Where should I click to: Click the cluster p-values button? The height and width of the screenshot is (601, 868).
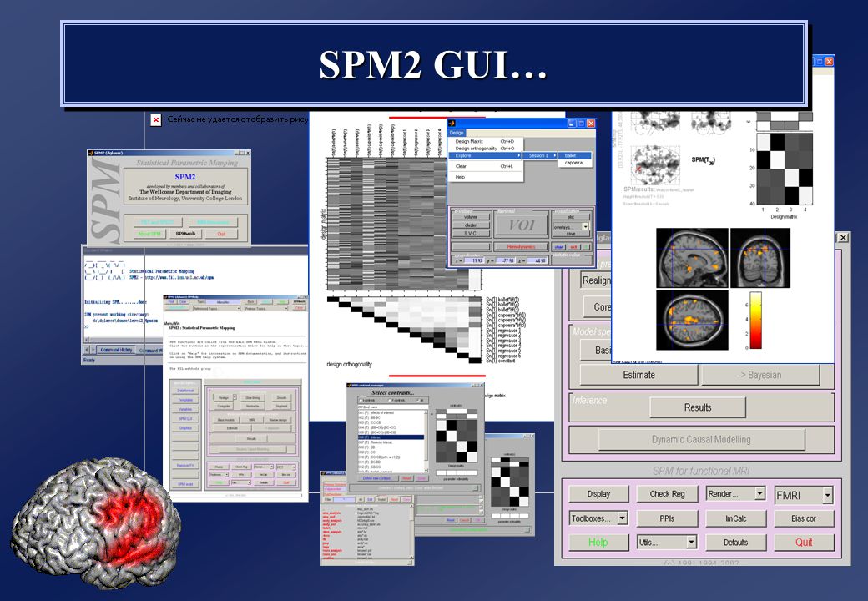(471, 225)
